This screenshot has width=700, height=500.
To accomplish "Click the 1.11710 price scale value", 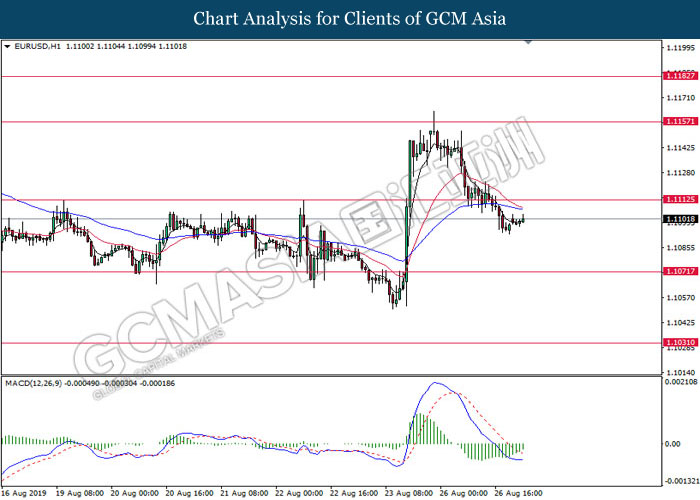I will 681,98.
